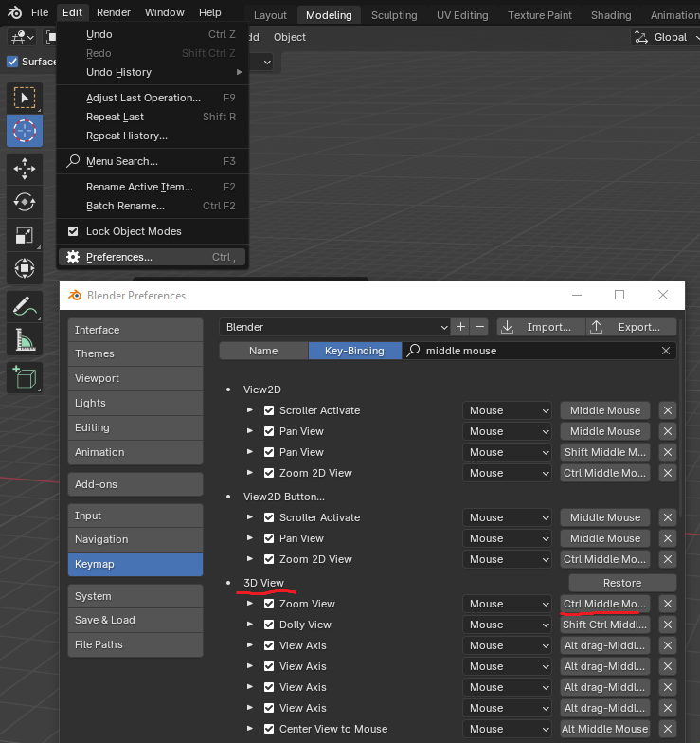Screen dimensions: 700x743
Task: Open the Render menu
Action: click(x=114, y=12)
